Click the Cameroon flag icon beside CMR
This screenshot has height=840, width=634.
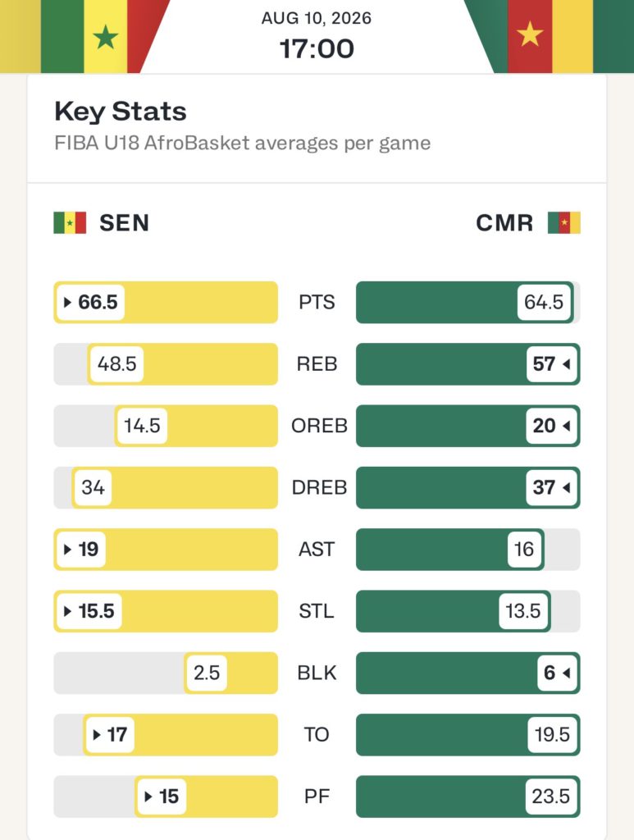(x=563, y=223)
